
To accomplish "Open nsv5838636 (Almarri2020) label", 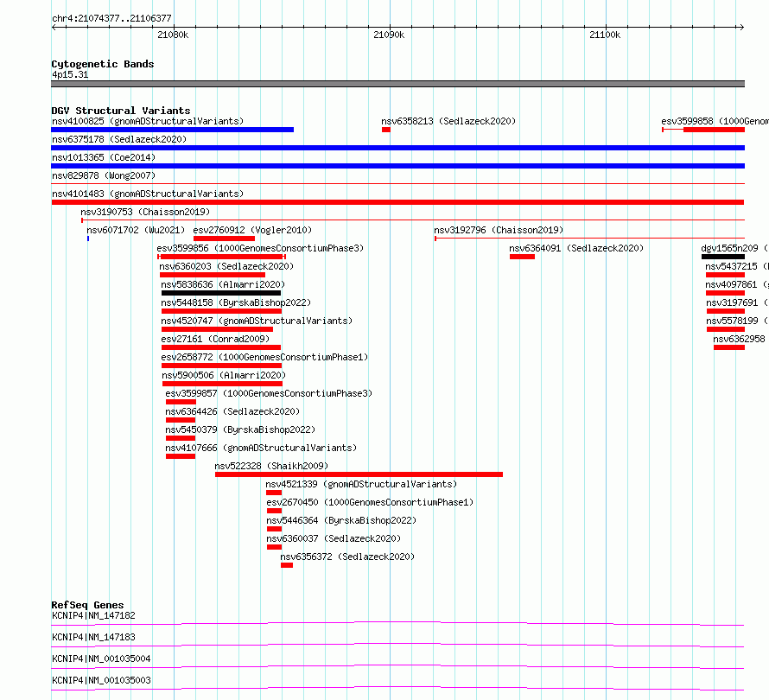I will click(223, 284).
